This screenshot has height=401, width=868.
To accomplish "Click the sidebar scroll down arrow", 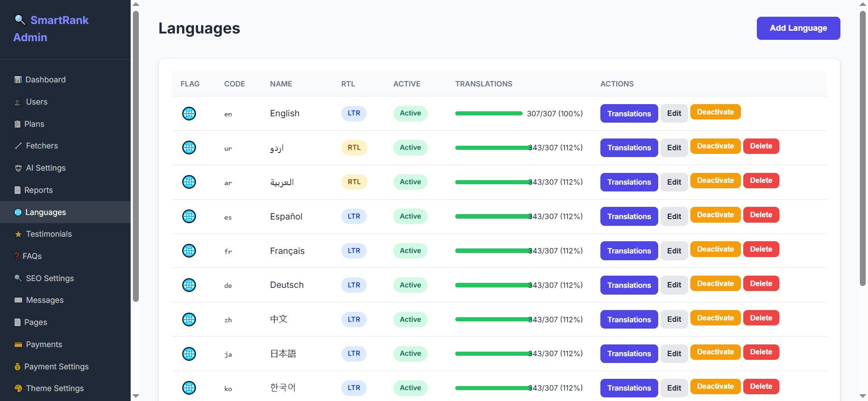I will (136, 396).
